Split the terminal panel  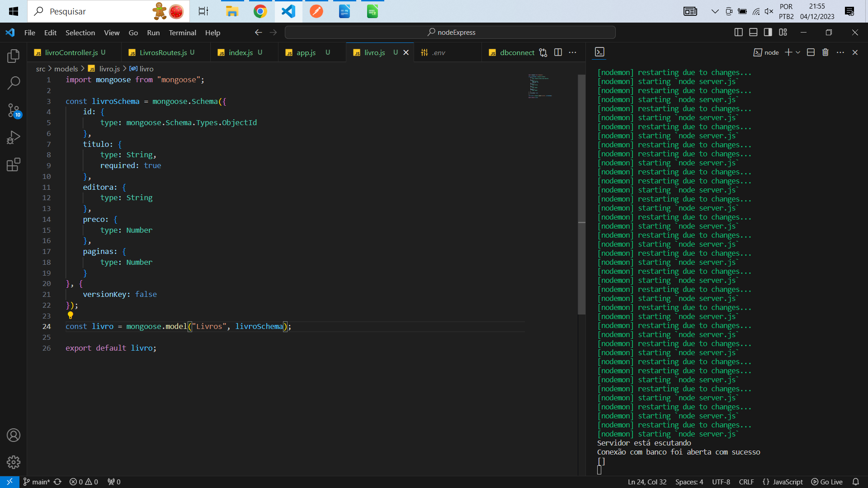pos(811,52)
